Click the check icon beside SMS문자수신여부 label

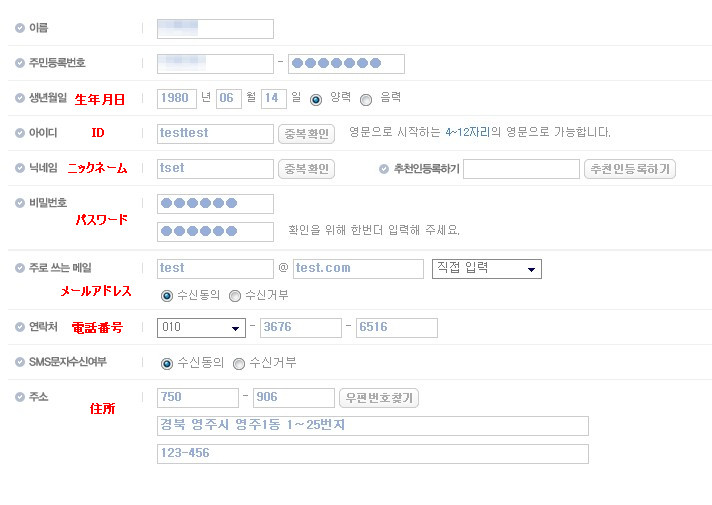pyautogui.click(x=20, y=362)
